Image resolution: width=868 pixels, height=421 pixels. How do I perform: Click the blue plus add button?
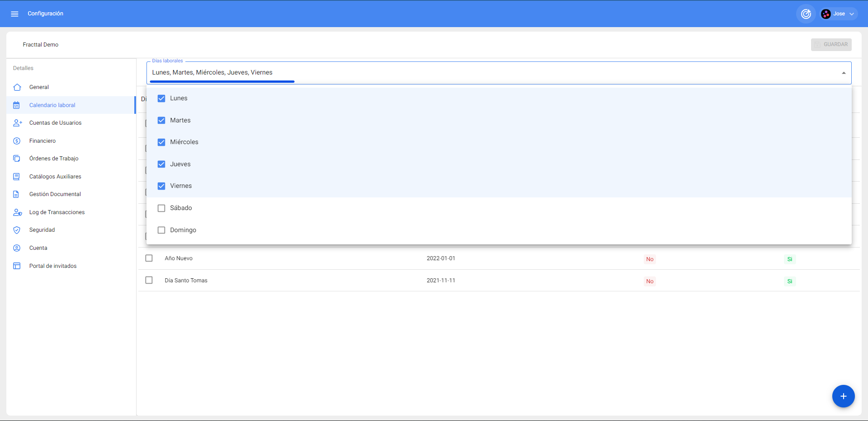point(843,396)
